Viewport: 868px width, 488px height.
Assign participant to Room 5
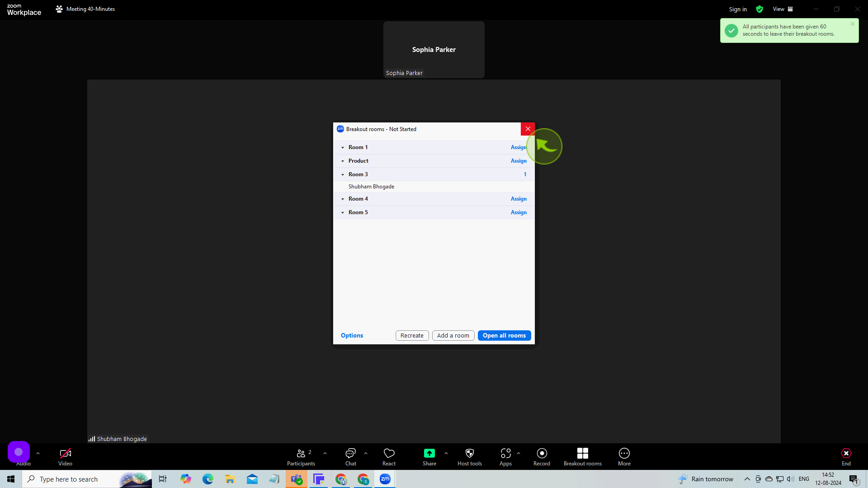(x=519, y=212)
